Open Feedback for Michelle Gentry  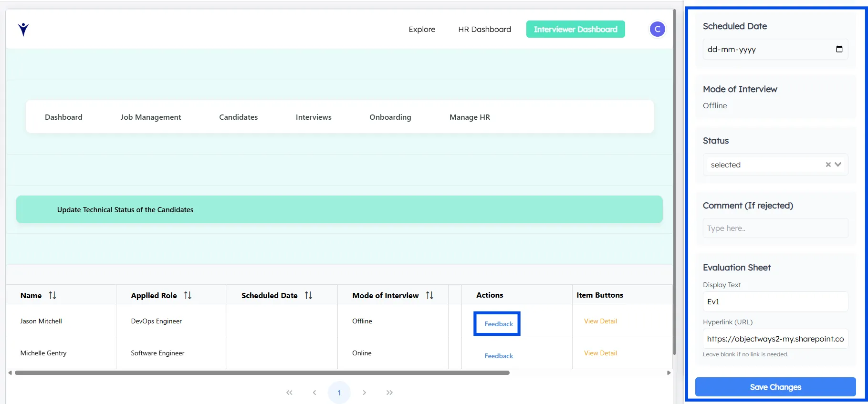pyautogui.click(x=498, y=356)
